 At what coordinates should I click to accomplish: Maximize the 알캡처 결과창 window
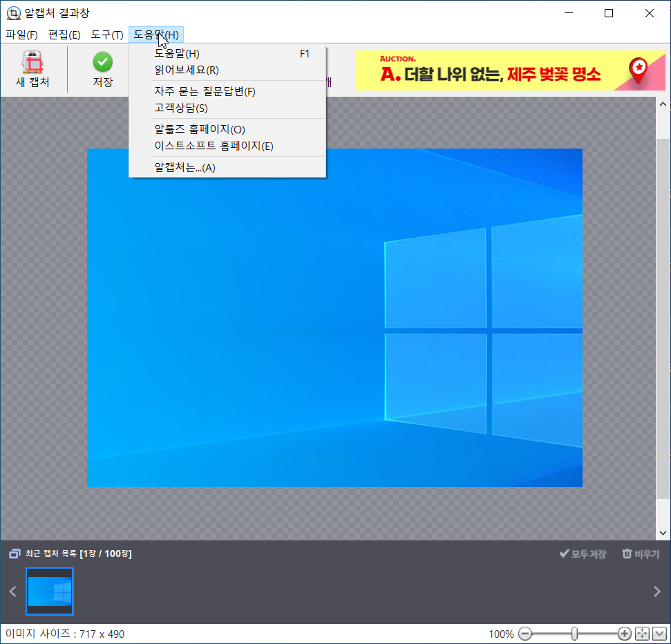point(609,13)
